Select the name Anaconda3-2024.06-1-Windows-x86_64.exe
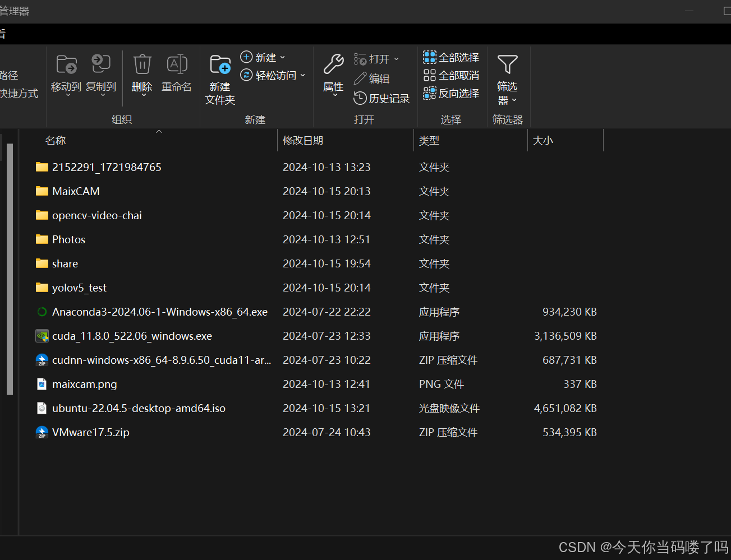This screenshot has width=731, height=560. 160,312
